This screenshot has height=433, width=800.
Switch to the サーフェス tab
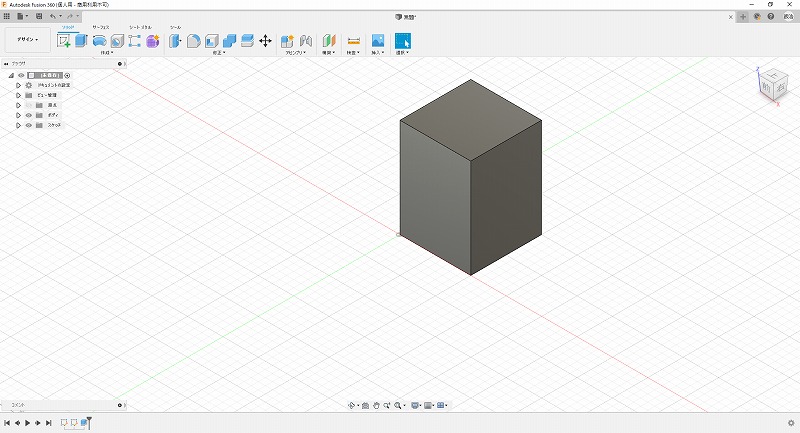tap(101, 27)
